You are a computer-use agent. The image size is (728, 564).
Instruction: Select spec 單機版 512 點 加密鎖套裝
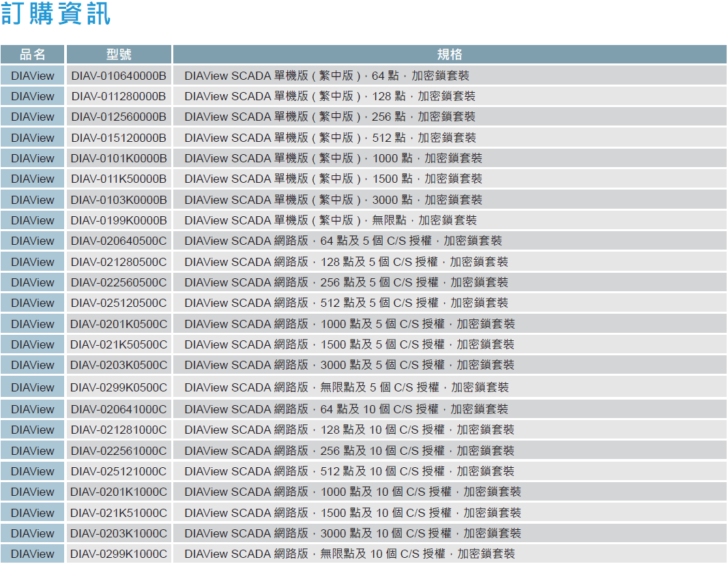(x=330, y=138)
